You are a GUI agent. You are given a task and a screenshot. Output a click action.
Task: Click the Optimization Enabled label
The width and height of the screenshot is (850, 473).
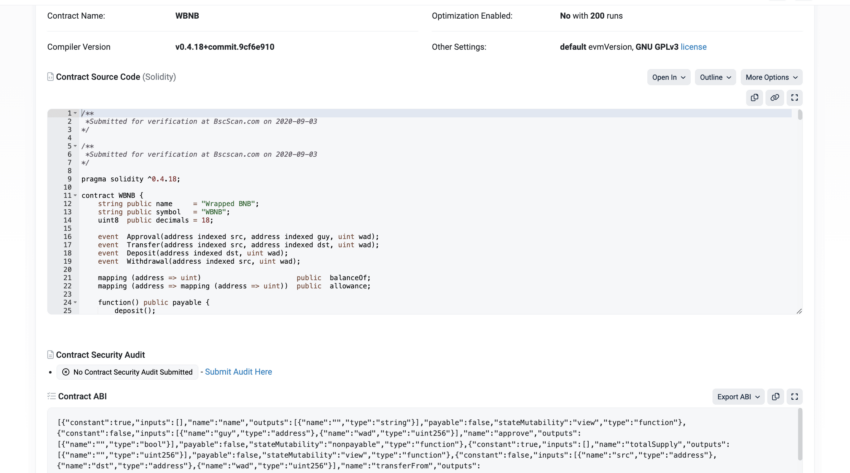[472, 16]
